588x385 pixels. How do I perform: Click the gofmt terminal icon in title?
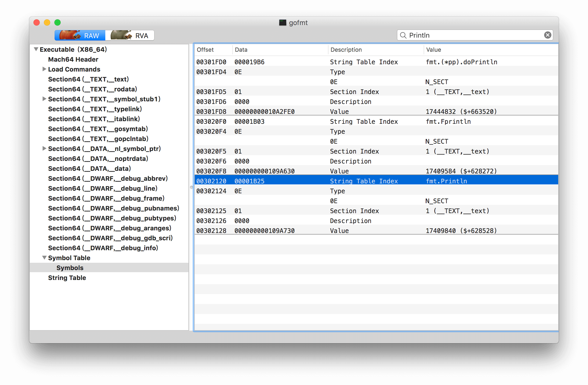pos(283,23)
